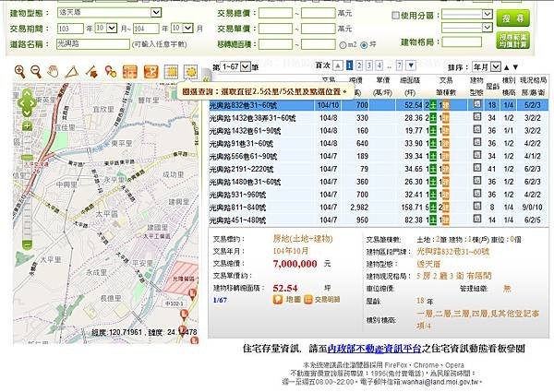Screen dimensions: 554x392
Task: Go to results page 3
Action: click(x=369, y=65)
